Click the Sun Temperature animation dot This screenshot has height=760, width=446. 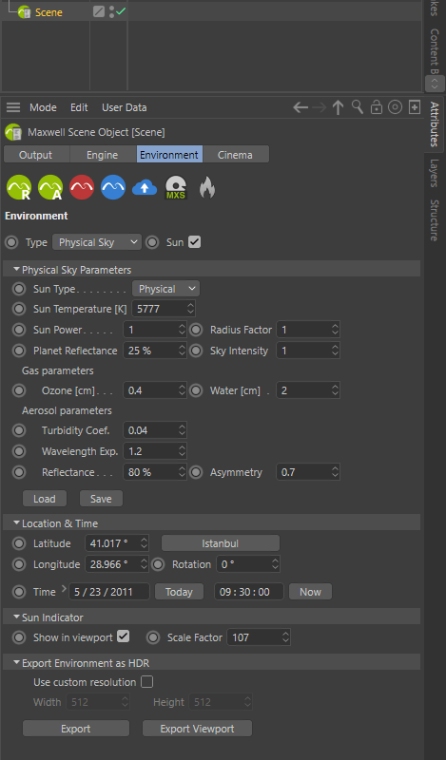pyautogui.click(x=19, y=309)
